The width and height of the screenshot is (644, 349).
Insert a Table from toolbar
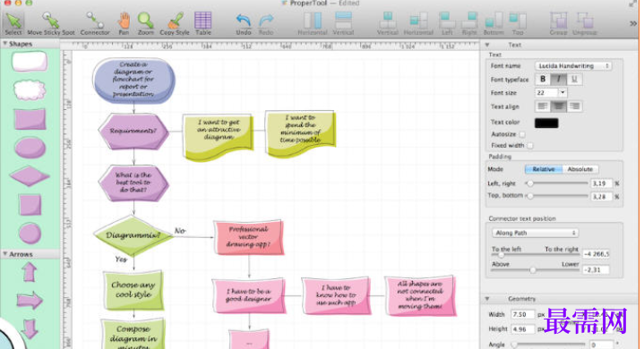pos(203,23)
